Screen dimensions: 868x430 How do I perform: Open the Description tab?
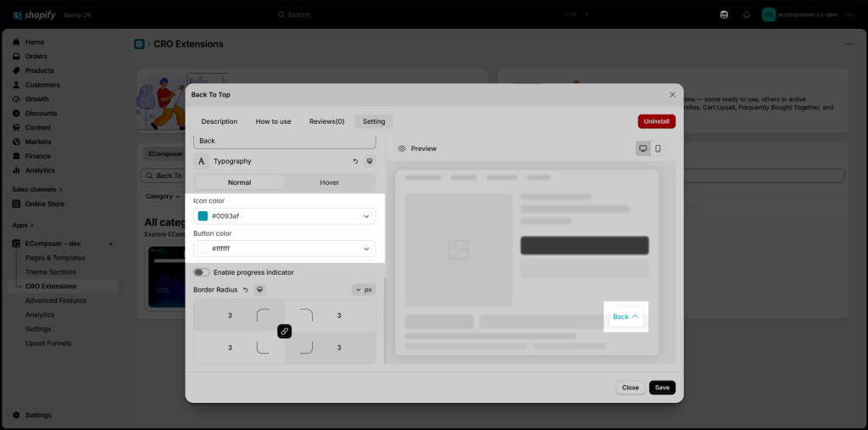pos(220,121)
